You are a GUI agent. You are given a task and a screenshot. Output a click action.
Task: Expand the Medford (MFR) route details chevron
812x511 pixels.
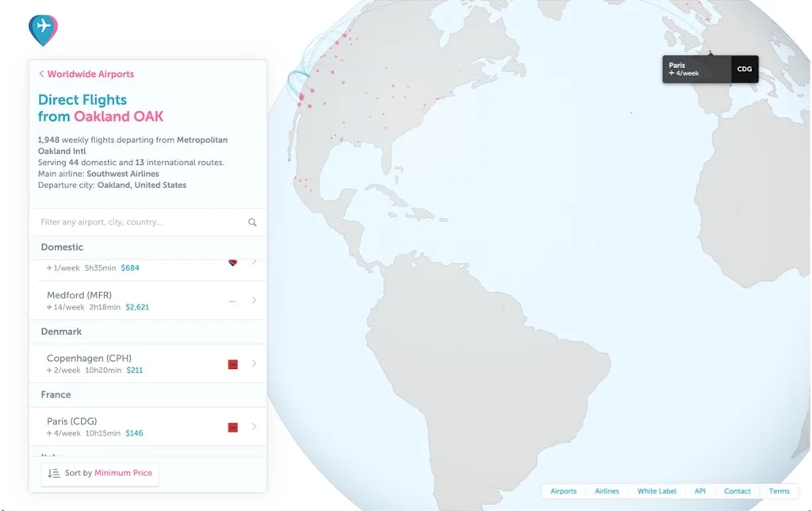(254, 301)
